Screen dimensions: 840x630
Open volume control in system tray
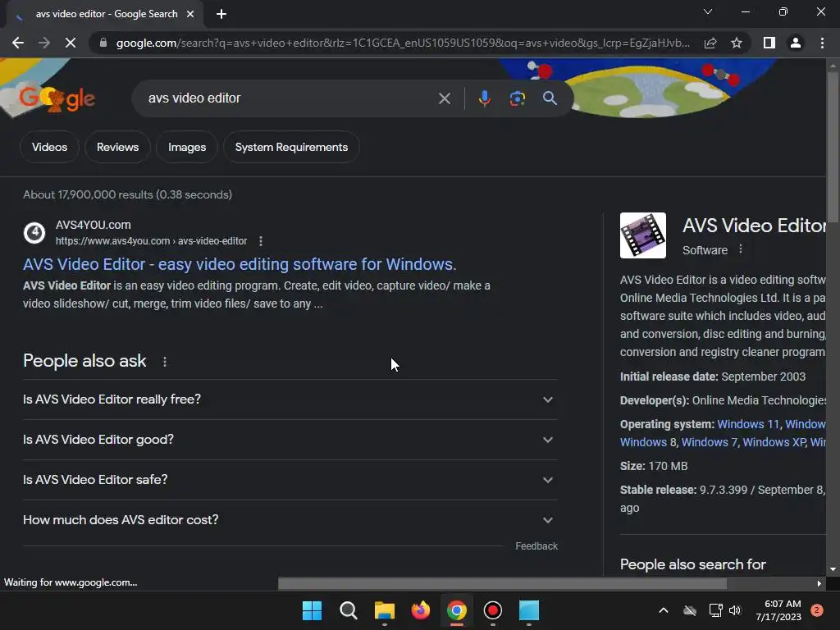pos(735,610)
